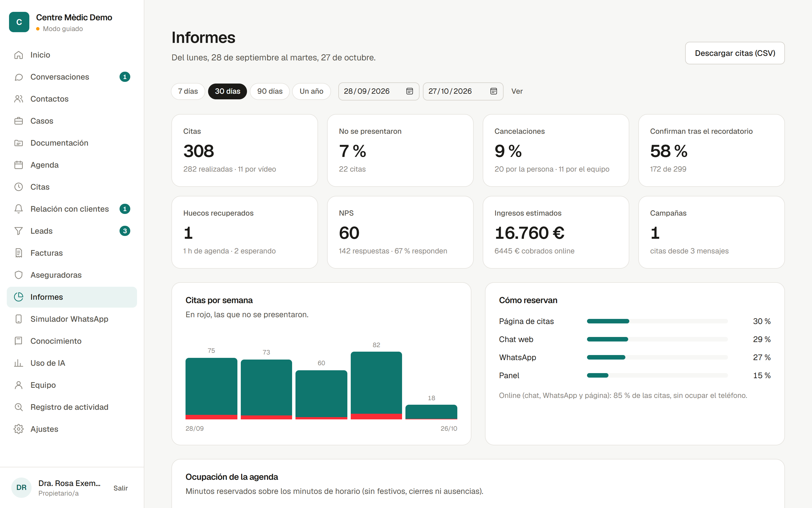The image size is (812, 508).
Task: Open the Agenda calendar icon
Action: pyautogui.click(x=19, y=165)
